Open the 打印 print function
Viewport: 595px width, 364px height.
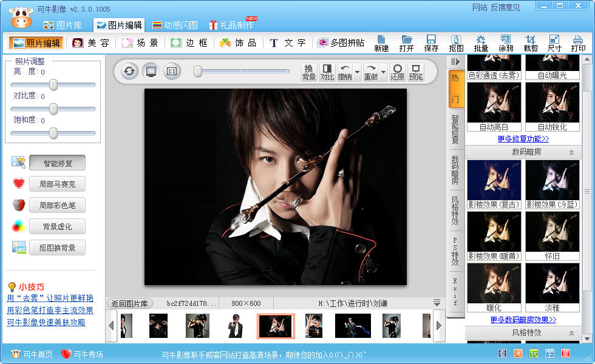coord(578,43)
